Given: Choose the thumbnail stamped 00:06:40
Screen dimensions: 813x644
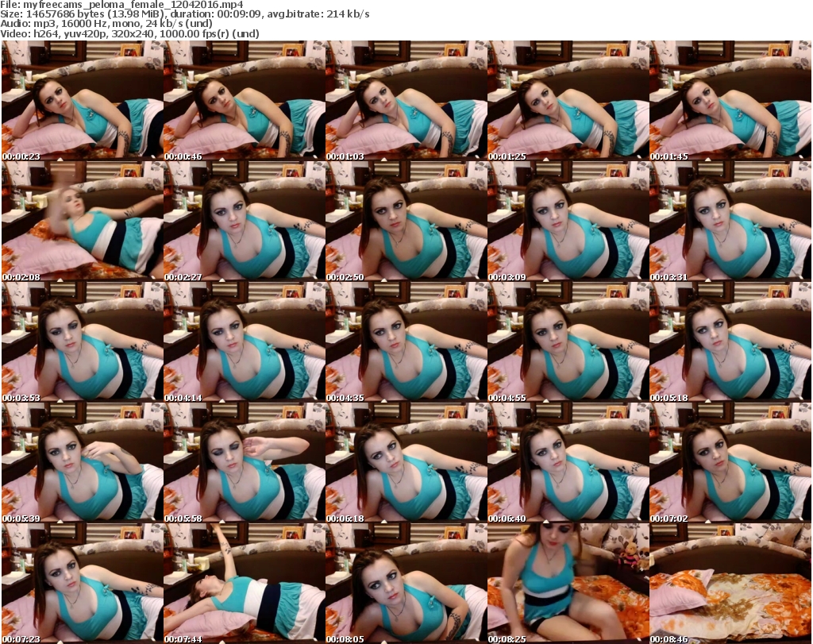Looking at the screenshot, I should click(x=568, y=462).
